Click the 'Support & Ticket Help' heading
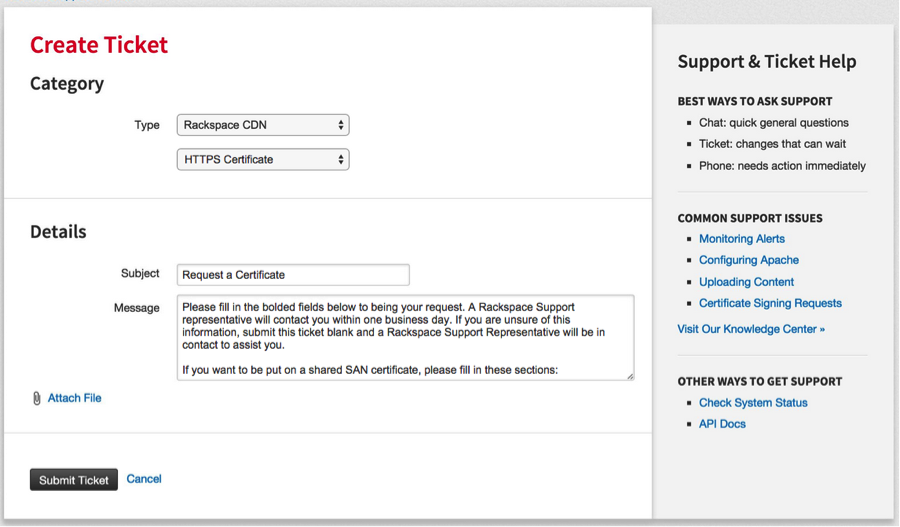This screenshot has height=527, width=900. [767, 61]
